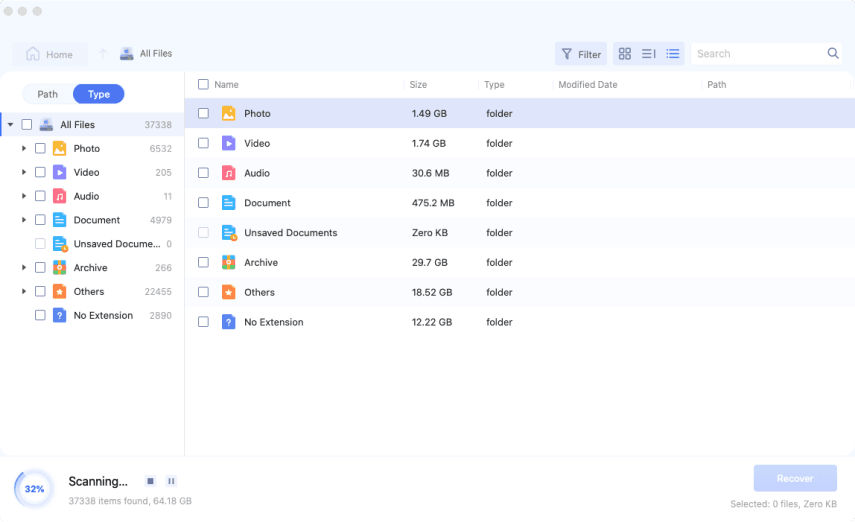Click the grid thumbnail view icon
This screenshot has height=522, width=855.
tap(624, 54)
